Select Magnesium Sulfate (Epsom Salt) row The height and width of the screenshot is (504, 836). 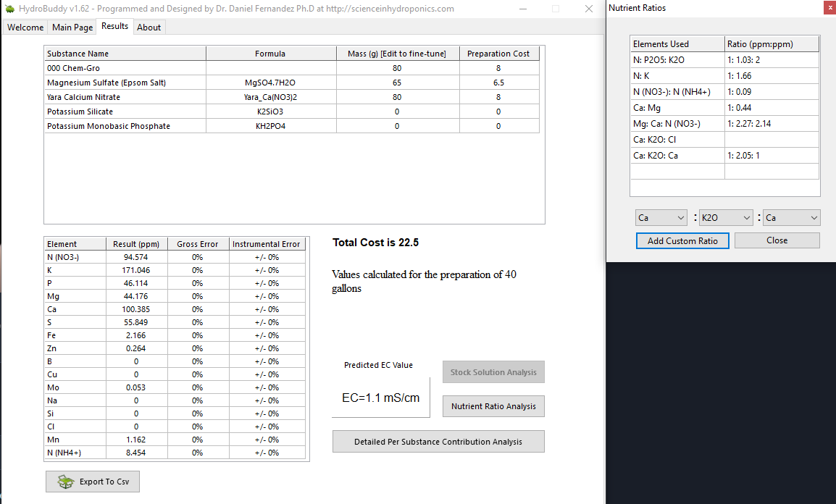tap(125, 83)
